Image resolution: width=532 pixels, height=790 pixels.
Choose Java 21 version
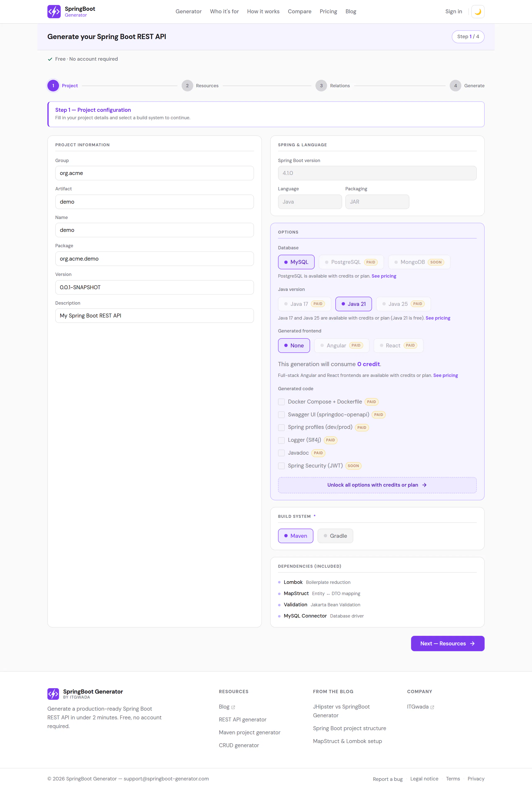(353, 304)
